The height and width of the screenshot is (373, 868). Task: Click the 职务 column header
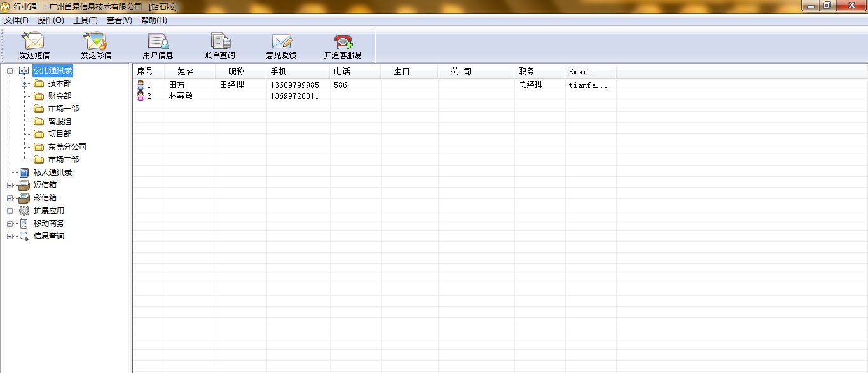(x=540, y=71)
